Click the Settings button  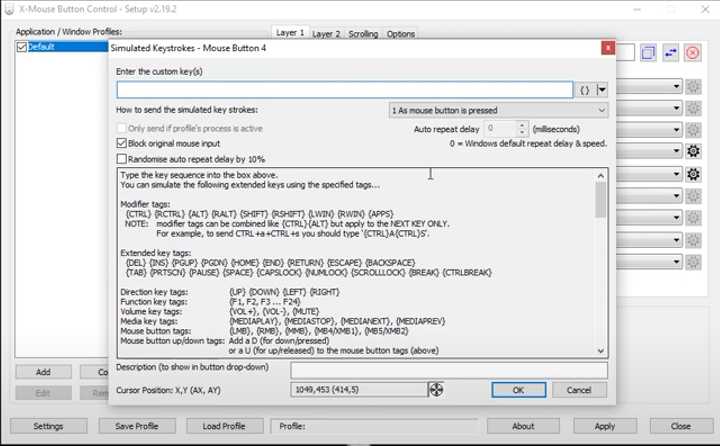coord(48,426)
